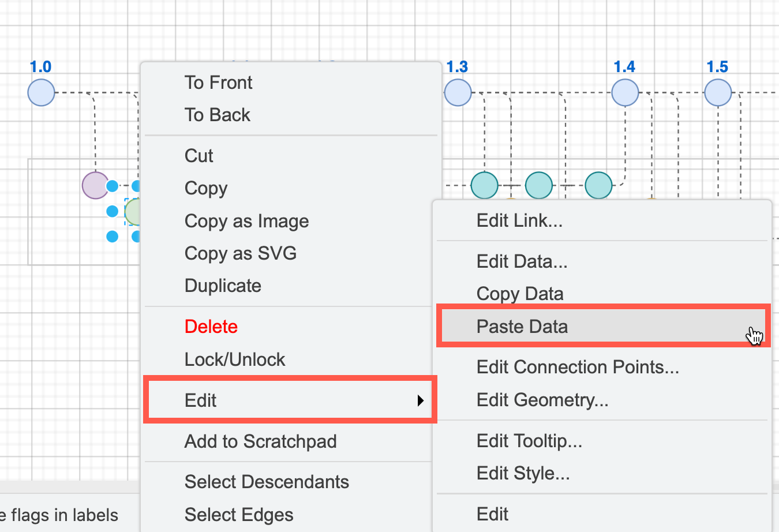This screenshot has width=779, height=532.
Task: Open the "Edit Style..." dialog
Action: click(523, 473)
